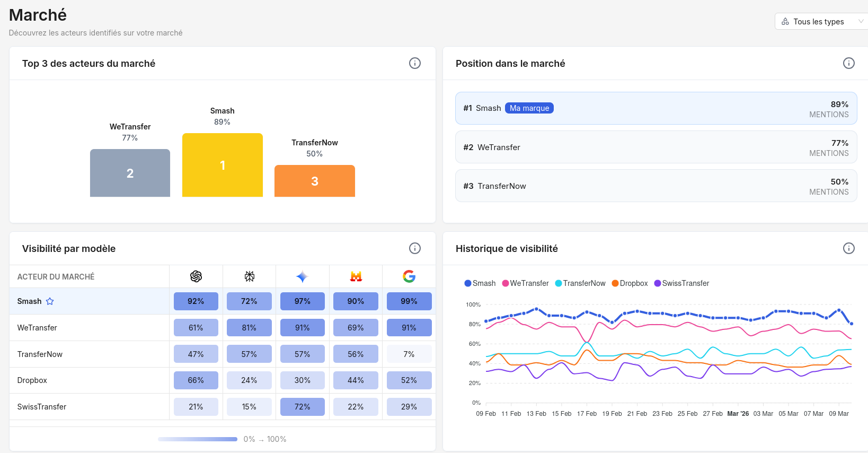
Task: Click the ACTEUR DU MARCHÉ column header
Action: click(56, 277)
